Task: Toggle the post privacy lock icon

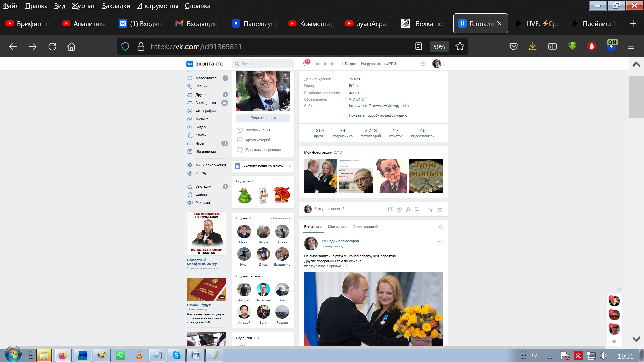Action: pos(440,209)
